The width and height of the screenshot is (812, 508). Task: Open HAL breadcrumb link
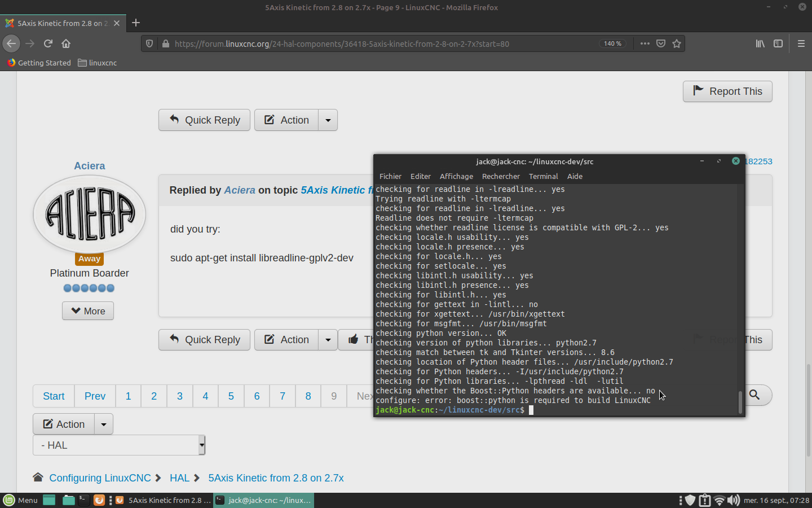point(179,478)
